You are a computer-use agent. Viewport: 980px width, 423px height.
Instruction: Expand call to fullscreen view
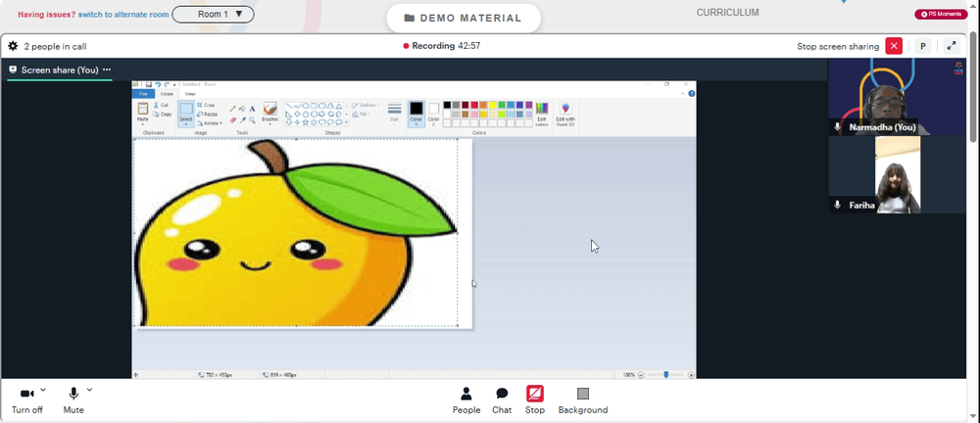point(952,46)
